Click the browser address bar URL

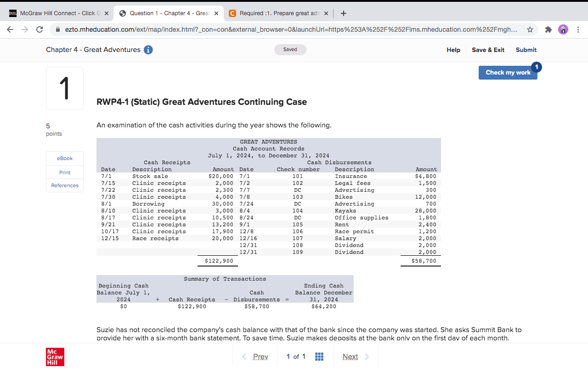[291, 29]
